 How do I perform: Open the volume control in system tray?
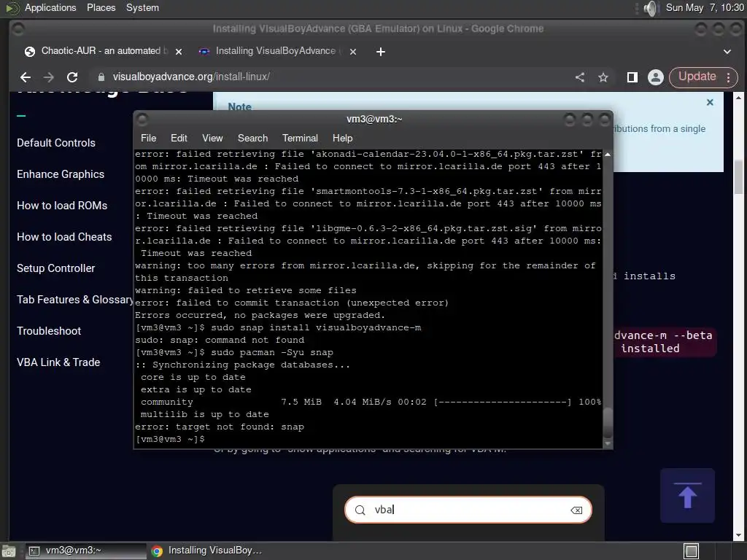pyautogui.click(x=650, y=8)
